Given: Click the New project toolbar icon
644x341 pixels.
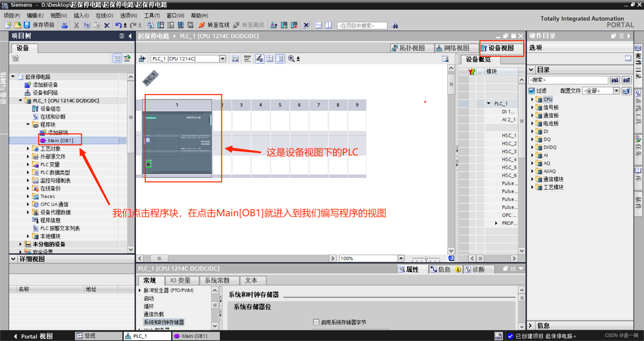Looking at the screenshot, I should point(8,25).
